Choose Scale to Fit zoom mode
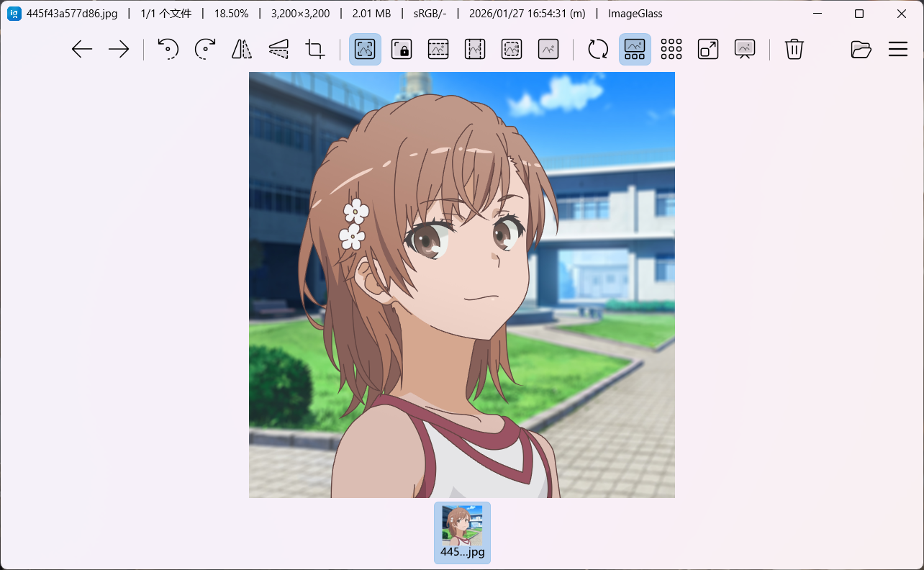924x570 pixels. coord(512,50)
